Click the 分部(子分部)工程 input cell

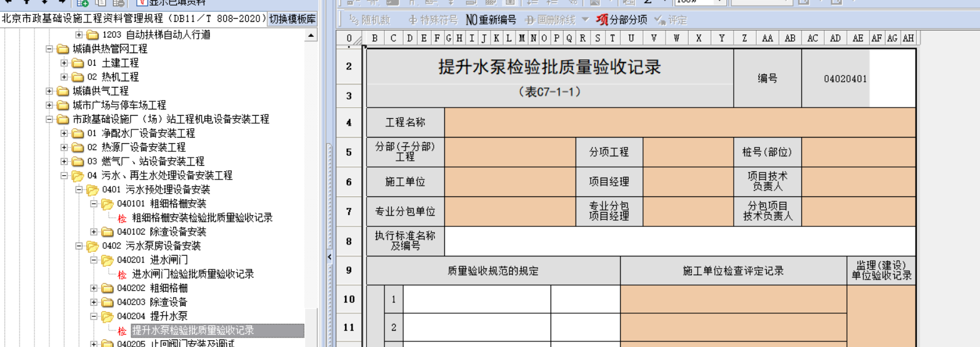510,152
